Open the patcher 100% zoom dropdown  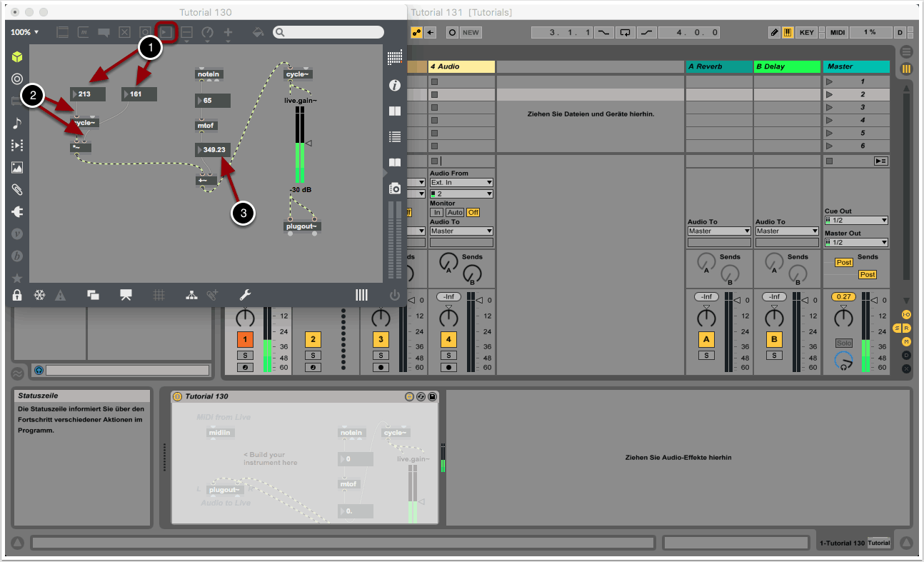25,32
